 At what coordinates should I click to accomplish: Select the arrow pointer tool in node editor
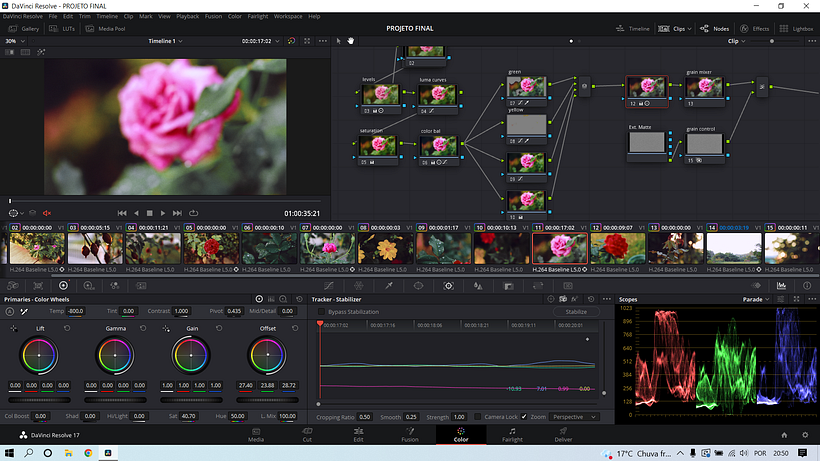click(338, 41)
